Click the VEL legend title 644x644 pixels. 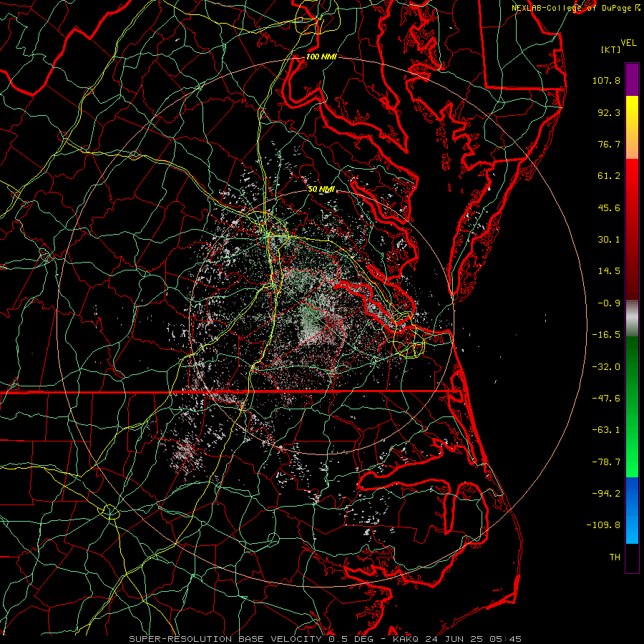[x=628, y=43]
